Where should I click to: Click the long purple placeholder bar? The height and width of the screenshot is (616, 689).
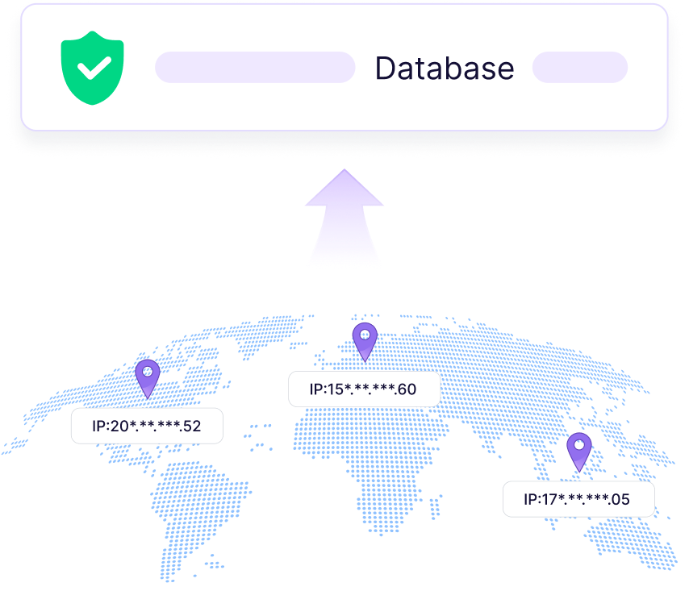(x=255, y=67)
